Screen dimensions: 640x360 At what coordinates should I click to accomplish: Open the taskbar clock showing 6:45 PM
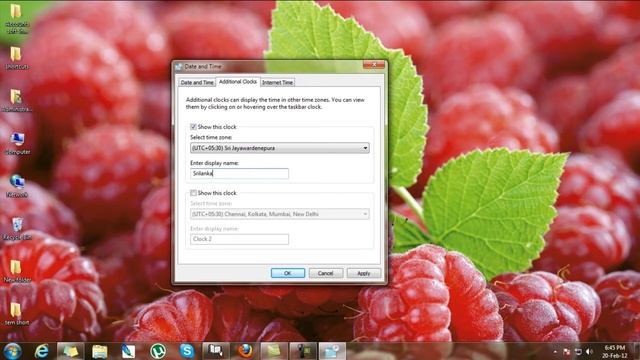point(615,351)
